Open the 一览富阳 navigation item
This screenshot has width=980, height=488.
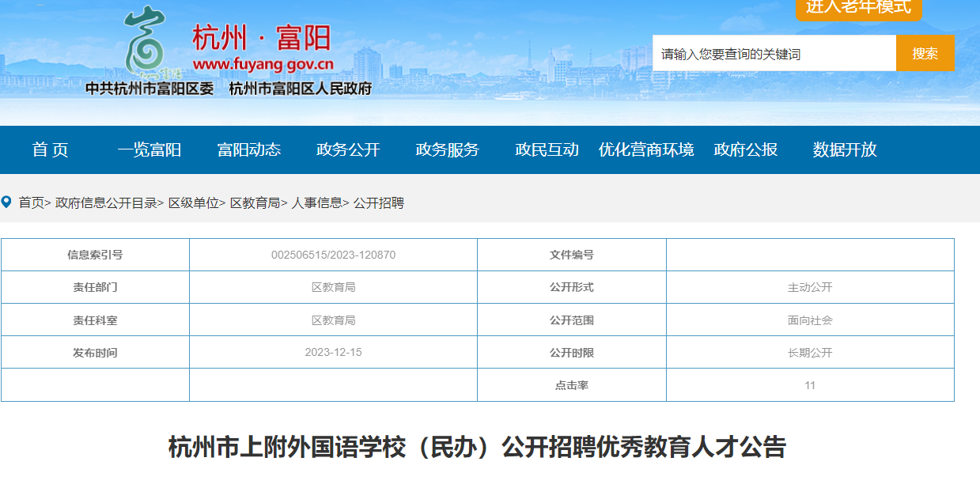click(149, 149)
